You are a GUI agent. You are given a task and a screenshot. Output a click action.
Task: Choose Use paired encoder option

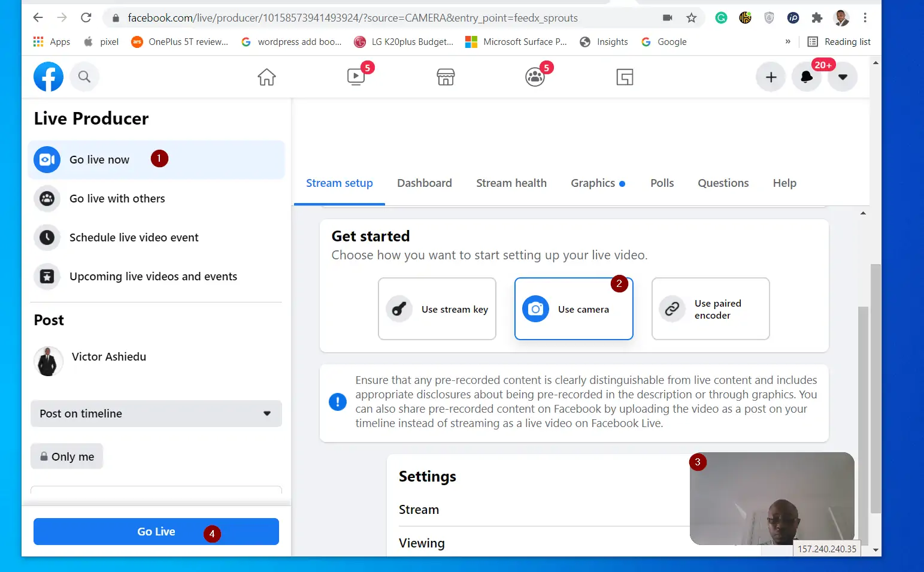tap(711, 309)
